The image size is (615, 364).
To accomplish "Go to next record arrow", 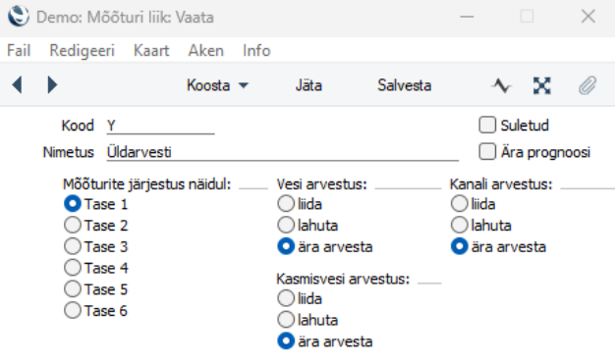I will point(52,85).
